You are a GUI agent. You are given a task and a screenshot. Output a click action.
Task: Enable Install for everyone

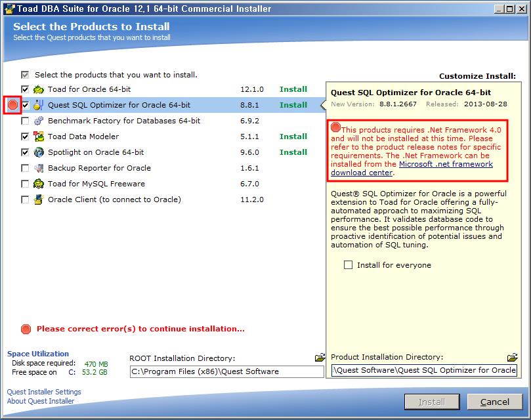[347, 265]
